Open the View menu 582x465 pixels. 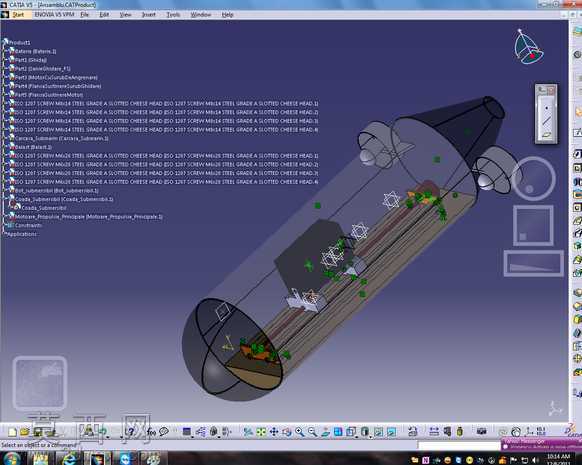pos(125,14)
